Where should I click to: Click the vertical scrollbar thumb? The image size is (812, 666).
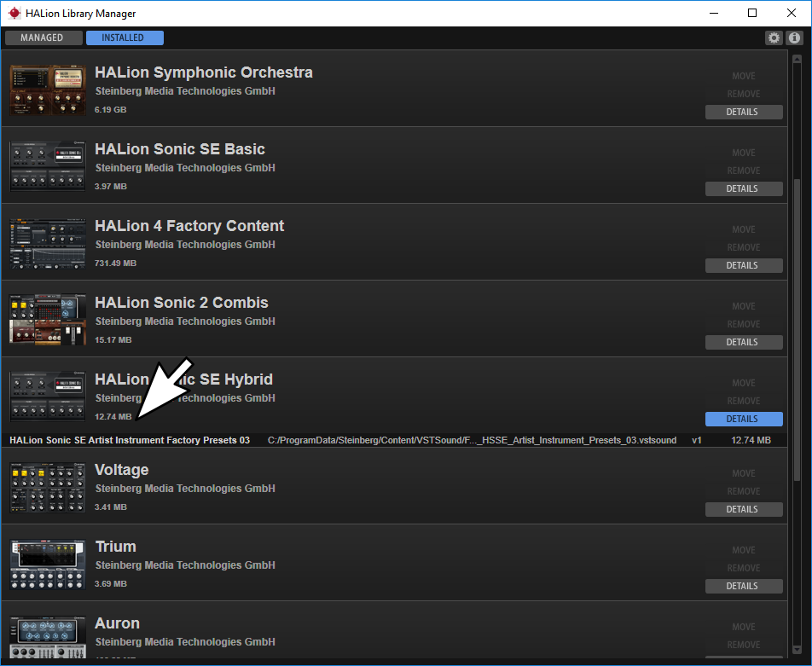[x=797, y=330]
